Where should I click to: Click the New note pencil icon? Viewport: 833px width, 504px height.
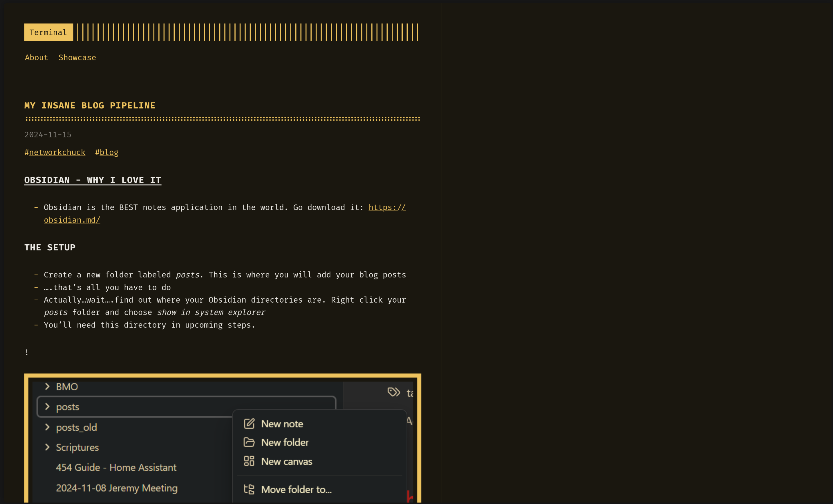coord(249,424)
